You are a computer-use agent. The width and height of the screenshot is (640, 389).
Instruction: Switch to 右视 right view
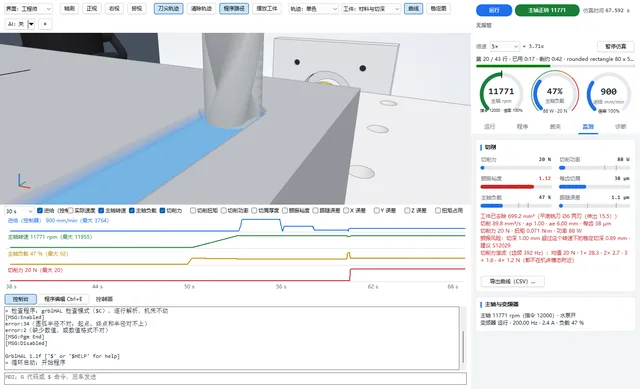pyautogui.click(x=114, y=9)
